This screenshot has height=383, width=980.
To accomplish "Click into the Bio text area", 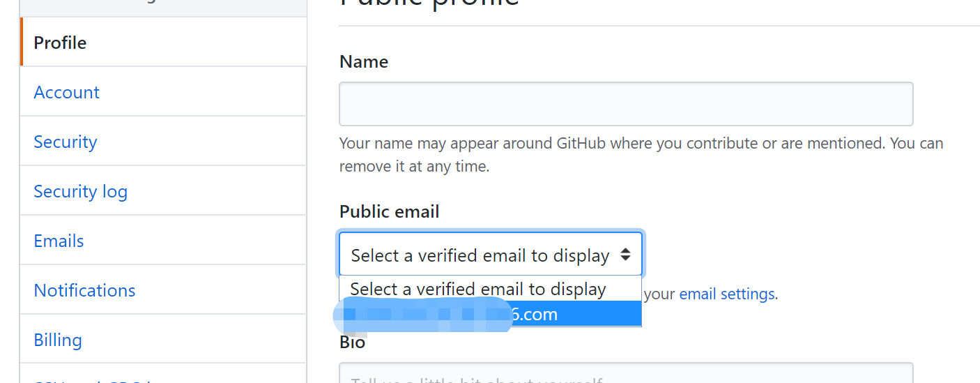I will (626, 373).
